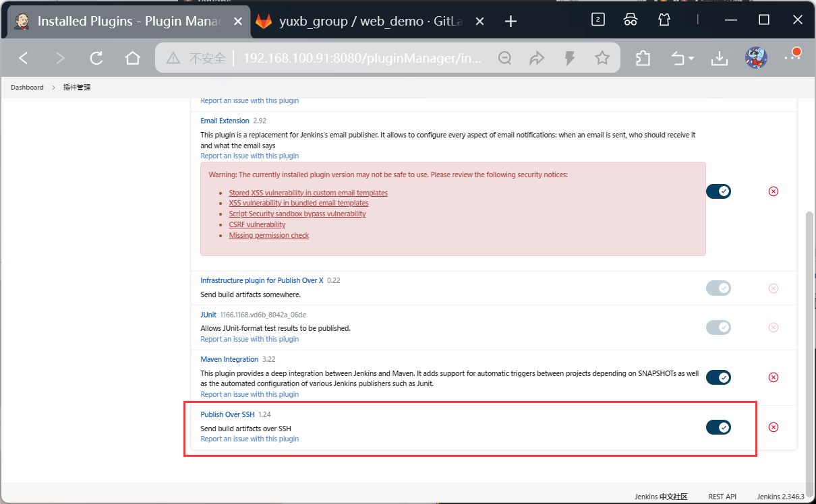Disable the Email Extension plugin toggle
This screenshot has height=504, width=816.
point(718,191)
